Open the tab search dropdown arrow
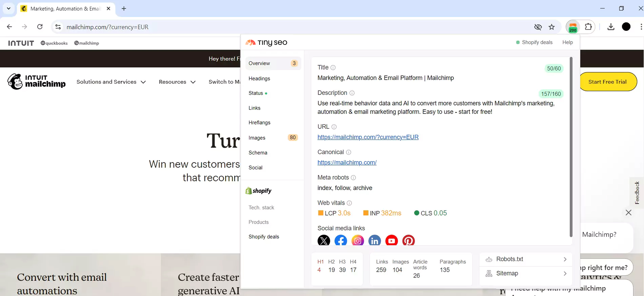The width and height of the screenshot is (644, 296). pyautogui.click(x=8, y=8)
